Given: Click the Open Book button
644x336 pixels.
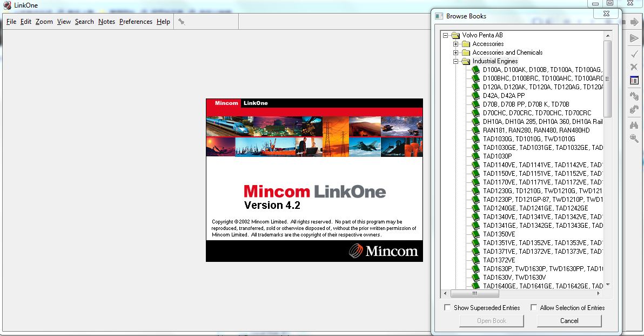Looking at the screenshot, I should [x=492, y=321].
